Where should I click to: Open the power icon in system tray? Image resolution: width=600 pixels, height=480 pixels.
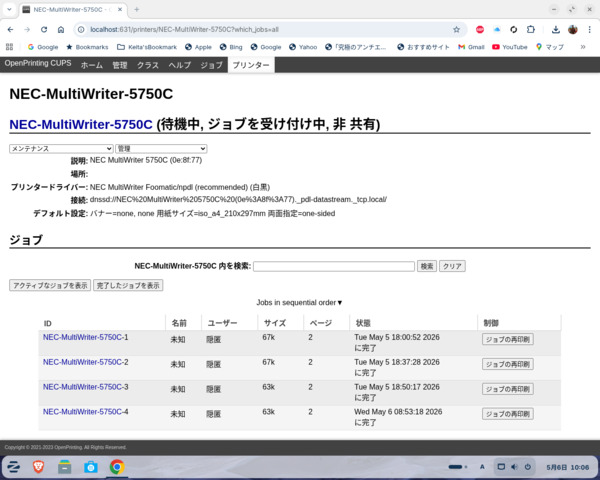(528, 467)
